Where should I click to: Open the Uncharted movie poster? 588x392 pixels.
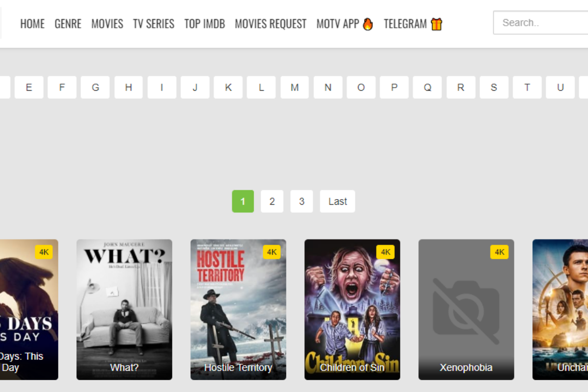pyautogui.click(x=560, y=310)
